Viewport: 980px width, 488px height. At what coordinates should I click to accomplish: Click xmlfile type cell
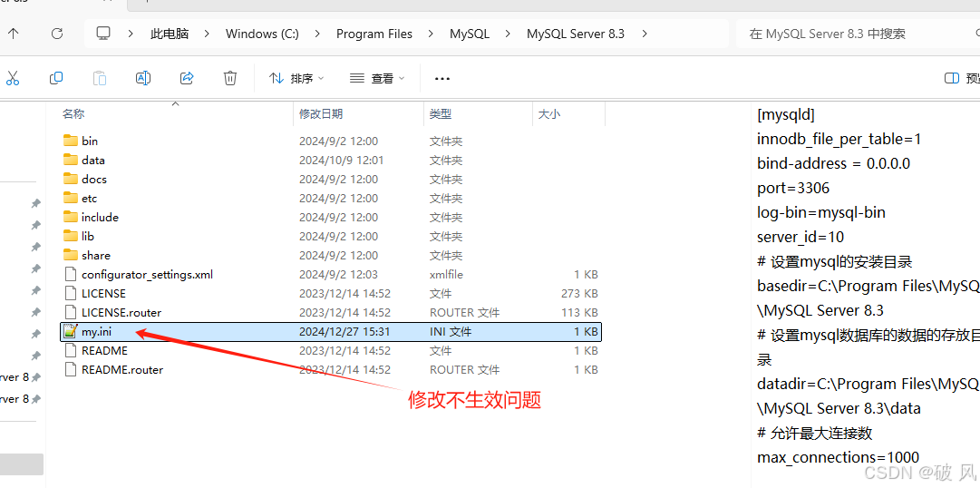click(x=446, y=275)
